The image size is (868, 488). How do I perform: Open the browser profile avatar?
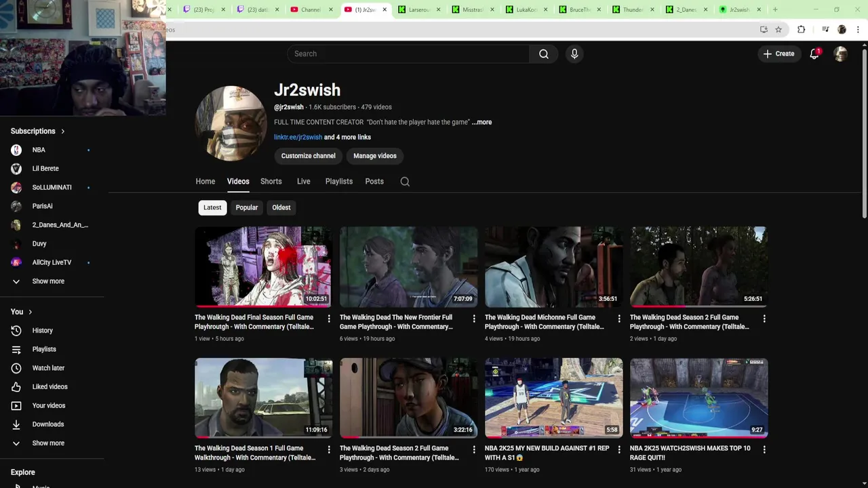pyautogui.click(x=842, y=29)
